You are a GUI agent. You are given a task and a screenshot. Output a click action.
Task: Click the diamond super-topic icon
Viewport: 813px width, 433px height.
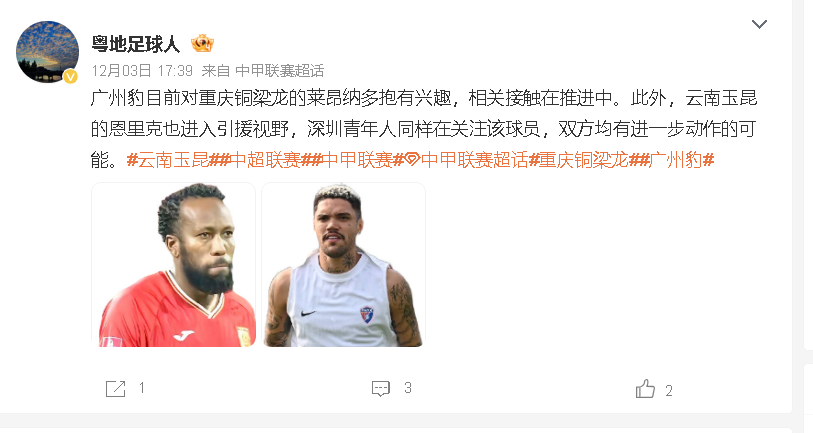tap(412, 160)
